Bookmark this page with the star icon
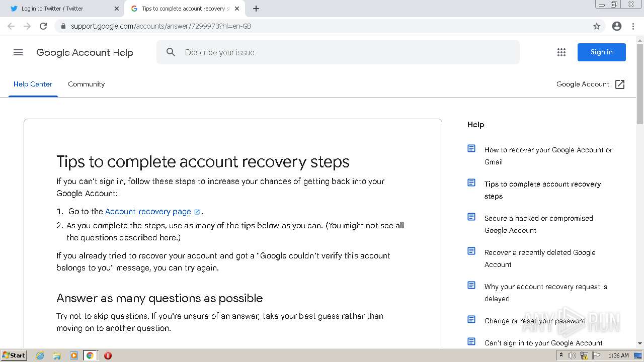Screen dimensions: 644x362 click(597, 26)
